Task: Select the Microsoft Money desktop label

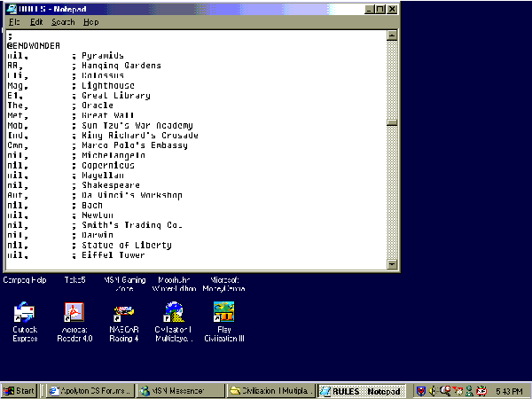Action: point(224,285)
